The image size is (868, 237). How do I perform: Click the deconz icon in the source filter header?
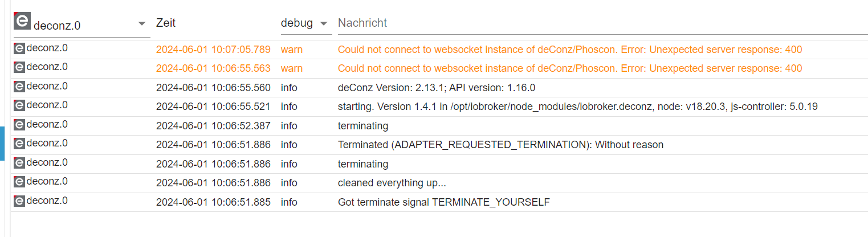coord(22,22)
